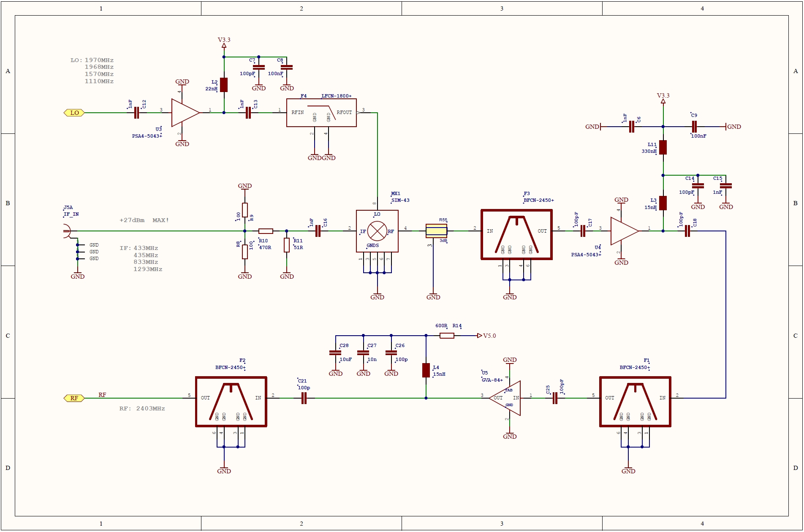Screen dimensions: 804x532
Task: Click the R10 470R resistor
Action: [266, 231]
